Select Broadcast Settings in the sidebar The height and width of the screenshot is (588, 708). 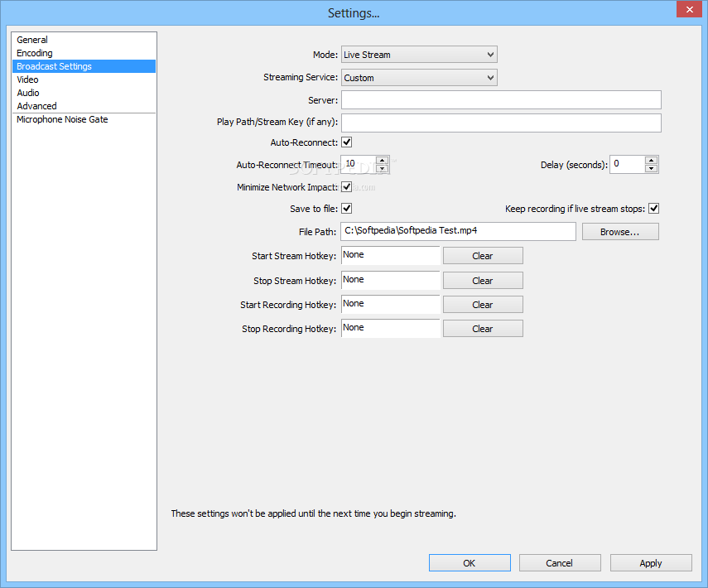[84, 66]
